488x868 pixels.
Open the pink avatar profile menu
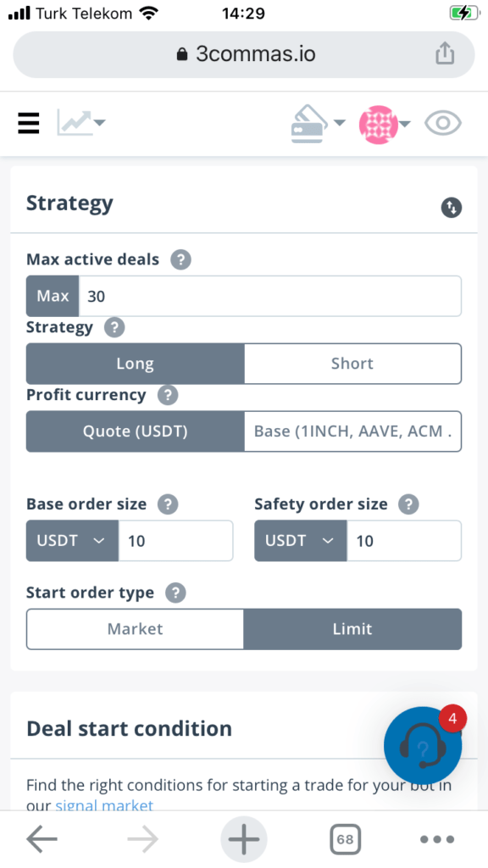(385, 124)
